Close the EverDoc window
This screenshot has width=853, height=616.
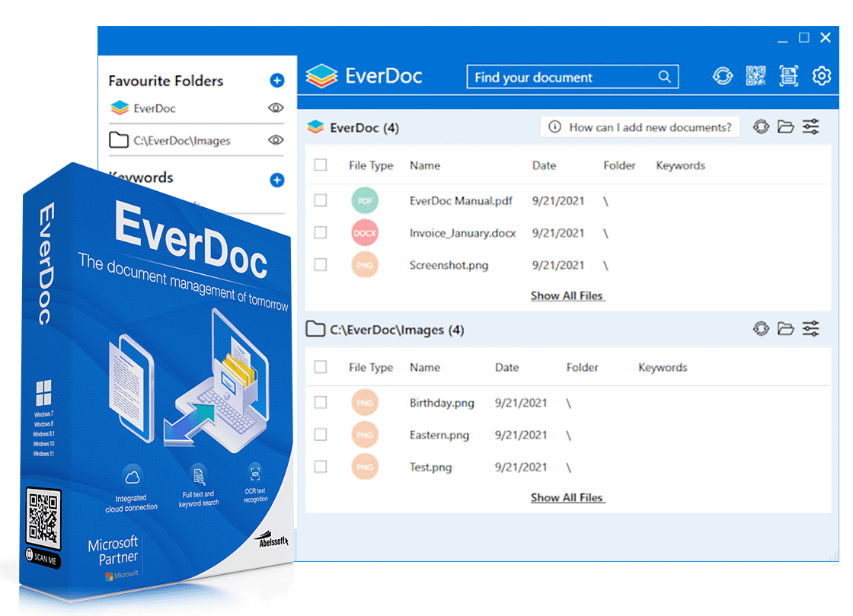(826, 37)
